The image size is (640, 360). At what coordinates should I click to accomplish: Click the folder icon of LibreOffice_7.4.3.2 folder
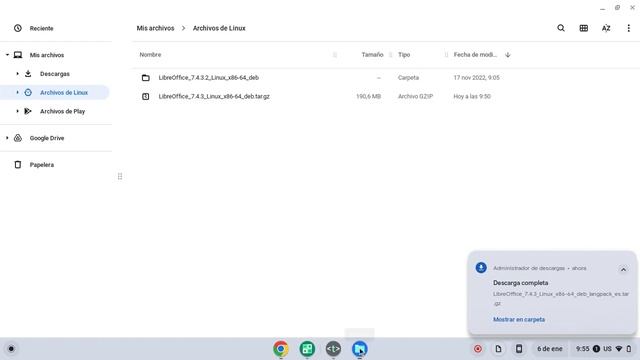(145, 78)
